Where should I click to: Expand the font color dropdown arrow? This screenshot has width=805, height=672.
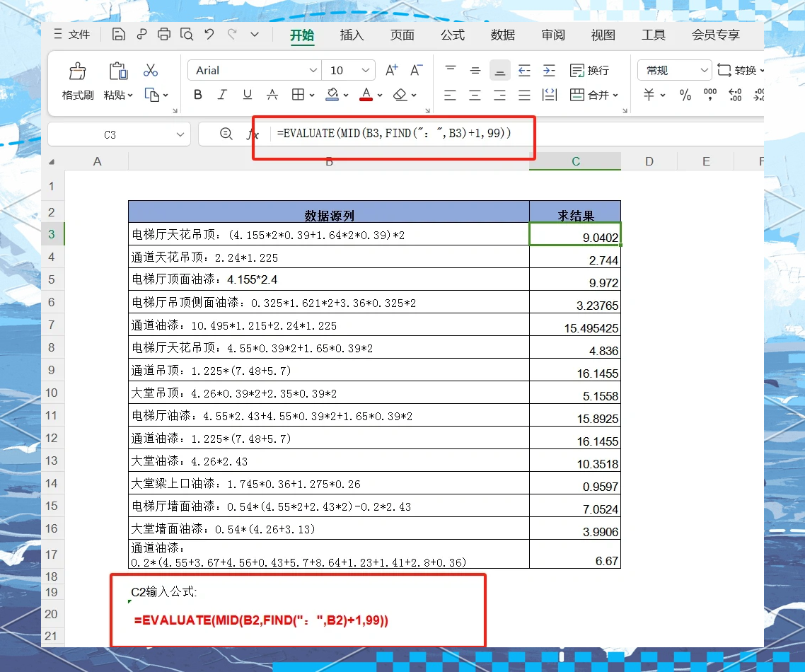pyautogui.click(x=380, y=95)
